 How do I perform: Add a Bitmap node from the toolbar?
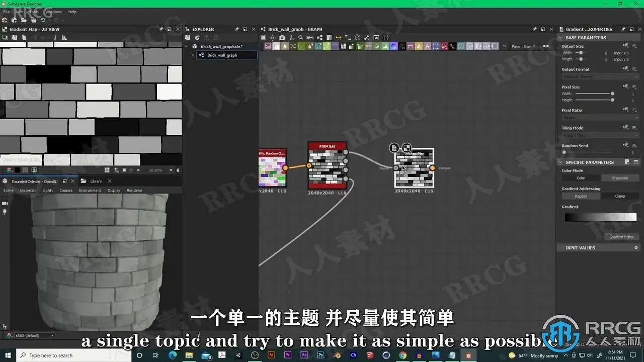[268, 46]
